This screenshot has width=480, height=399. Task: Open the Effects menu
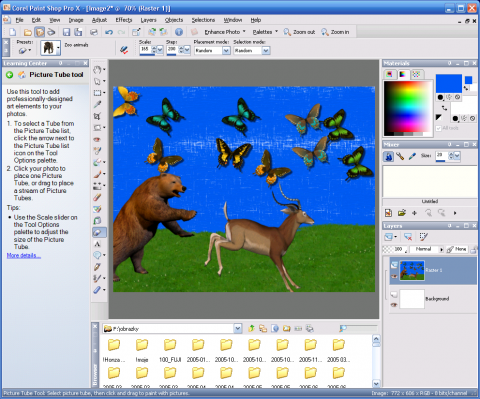coord(124,20)
